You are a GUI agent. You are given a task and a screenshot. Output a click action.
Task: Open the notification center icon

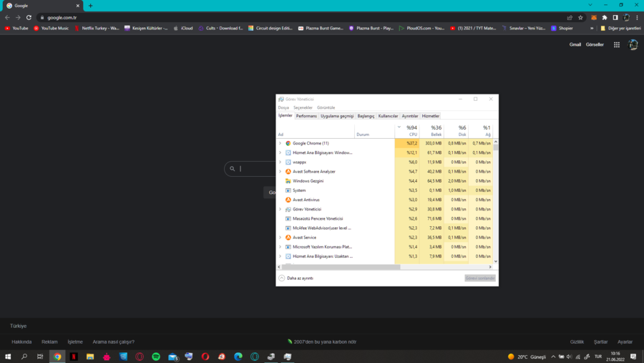click(x=633, y=357)
